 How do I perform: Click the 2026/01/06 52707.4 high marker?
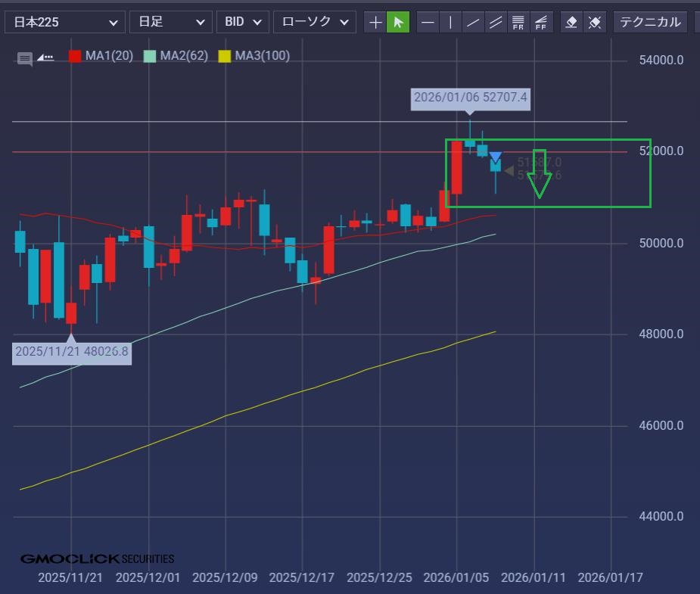point(470,98)
